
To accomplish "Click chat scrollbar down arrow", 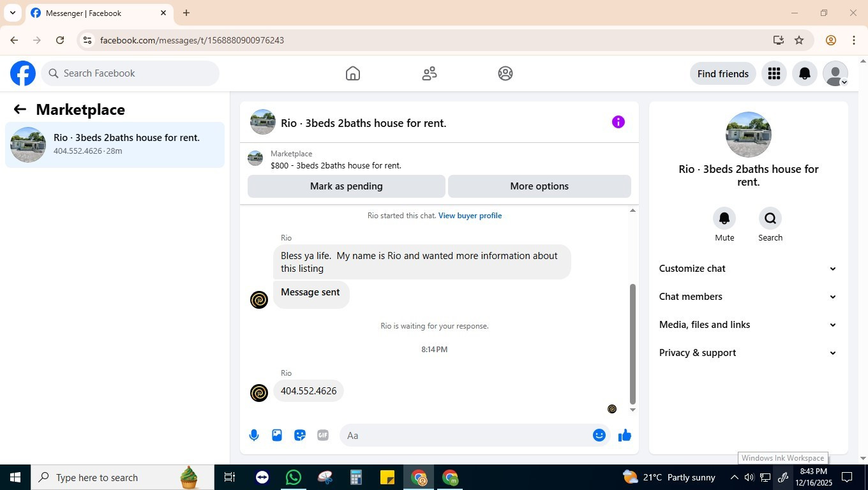I will 632,410.
